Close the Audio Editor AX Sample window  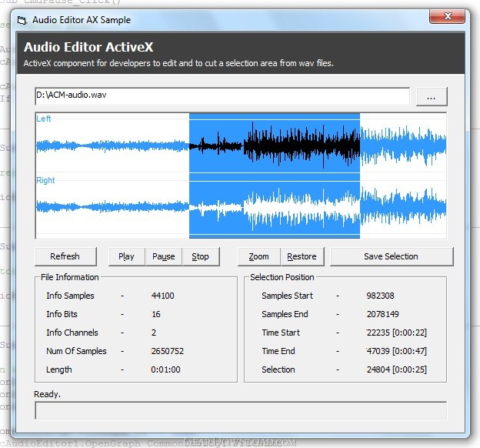coord(448,16)
